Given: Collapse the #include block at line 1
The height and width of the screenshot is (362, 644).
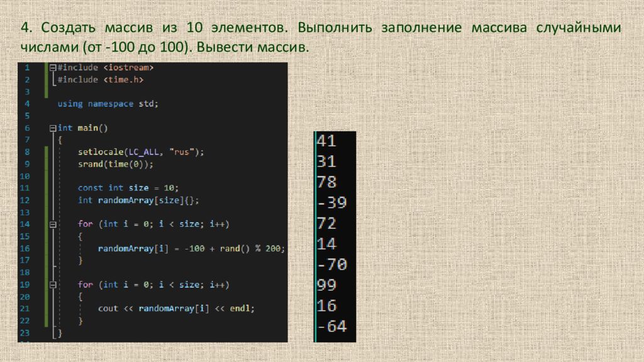Looking at the screenshot, I should click(x=53, y=67).
